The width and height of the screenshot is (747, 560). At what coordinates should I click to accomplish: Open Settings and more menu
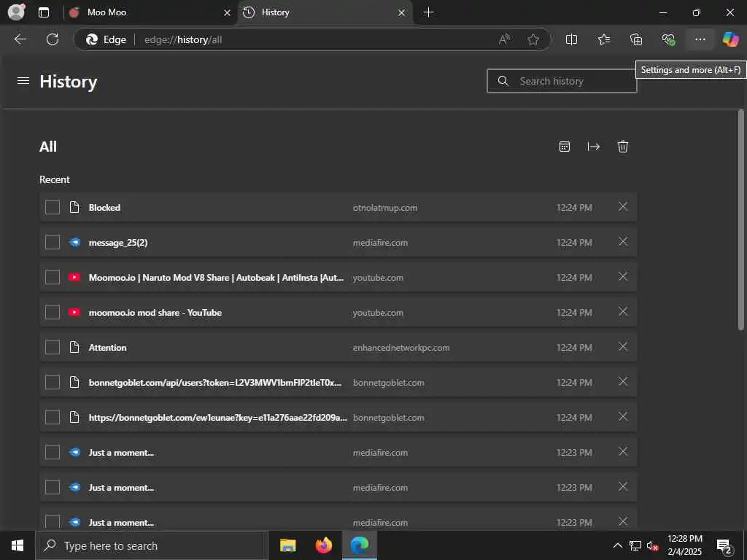coord(700,39)
